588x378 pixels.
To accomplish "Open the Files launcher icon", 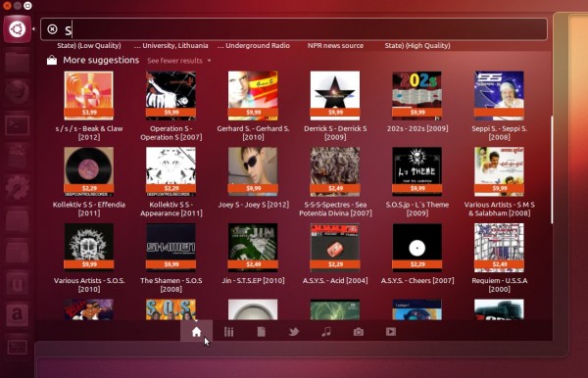I will [x=17, y=62].
